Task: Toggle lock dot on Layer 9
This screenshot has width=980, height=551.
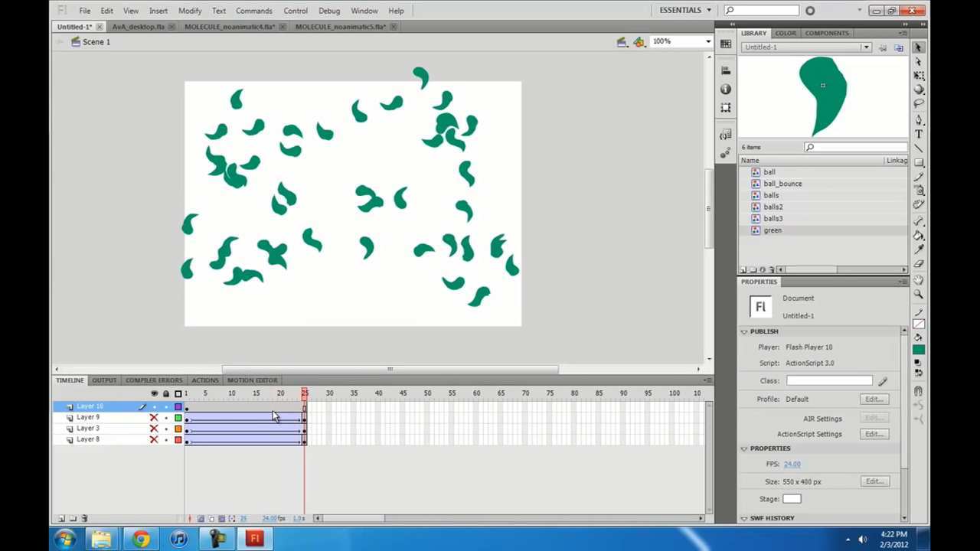Action: [x=166, y=418]
